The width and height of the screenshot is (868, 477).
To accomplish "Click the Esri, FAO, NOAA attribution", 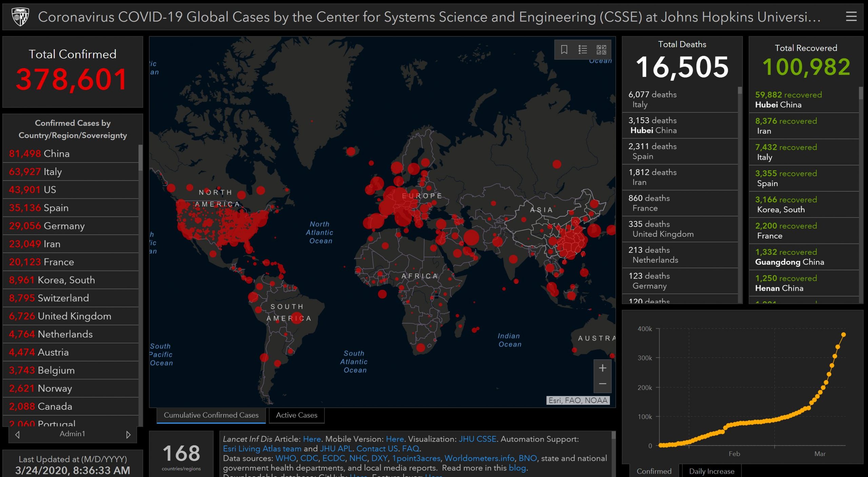I will [x=578, y=400].
